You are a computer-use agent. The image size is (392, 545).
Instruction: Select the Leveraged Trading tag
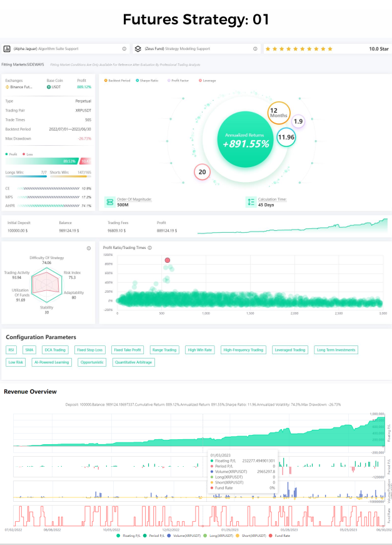point(290,350)
